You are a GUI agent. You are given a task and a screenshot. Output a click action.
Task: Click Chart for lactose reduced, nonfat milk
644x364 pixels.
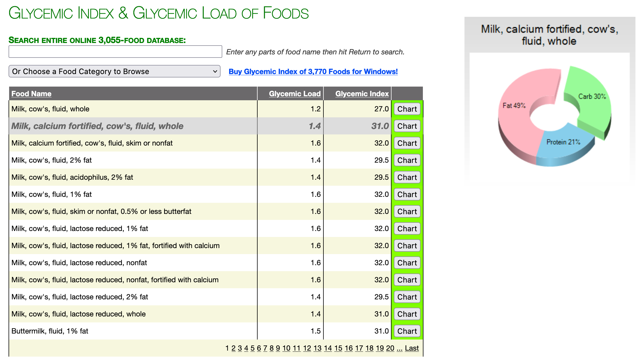click(x=407, y=263)
